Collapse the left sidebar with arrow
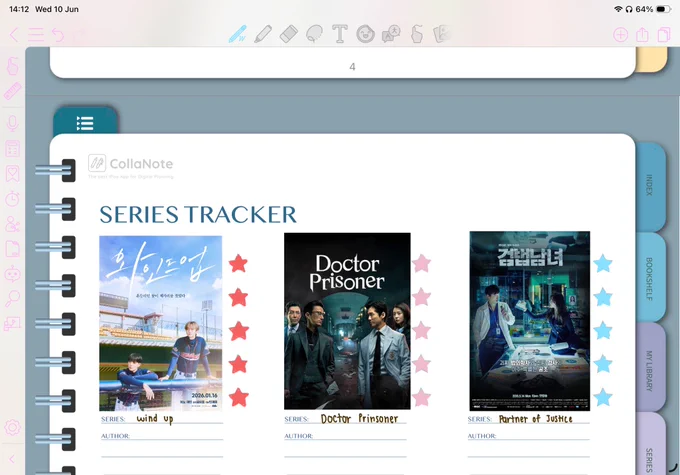680x475 pixels. [x=12, y=459]
